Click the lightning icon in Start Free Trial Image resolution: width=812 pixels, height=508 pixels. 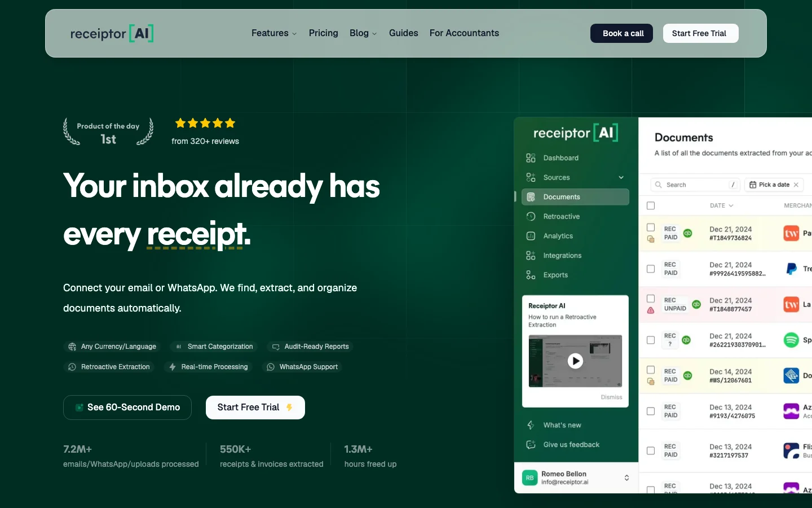click(x=289, y=408)
